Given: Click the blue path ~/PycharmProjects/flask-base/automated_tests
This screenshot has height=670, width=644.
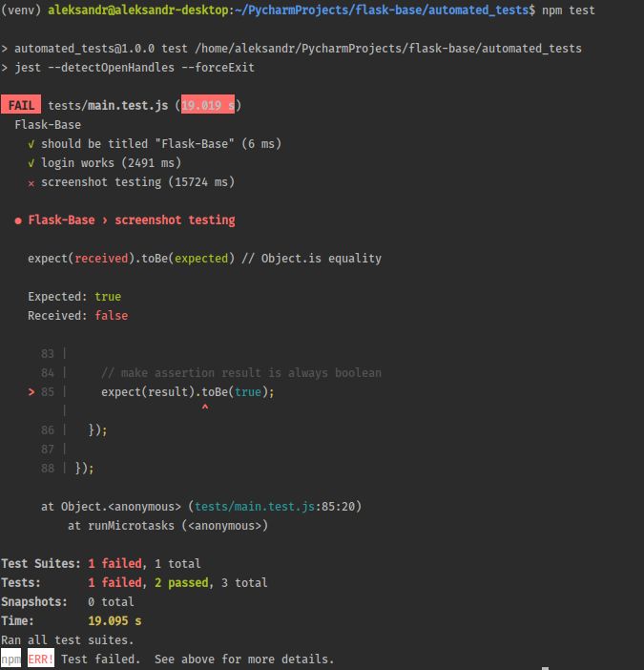Looking at the screenshot, I should coord(382,10).
